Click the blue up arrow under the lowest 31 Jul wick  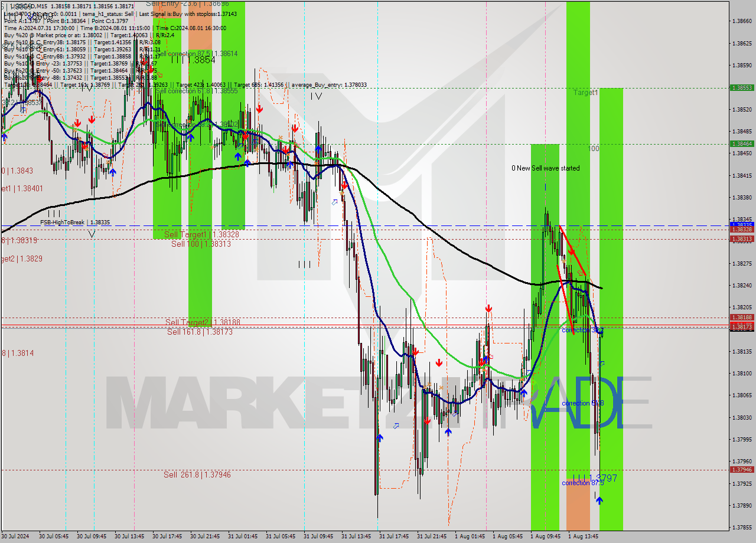tap(380, 438)
